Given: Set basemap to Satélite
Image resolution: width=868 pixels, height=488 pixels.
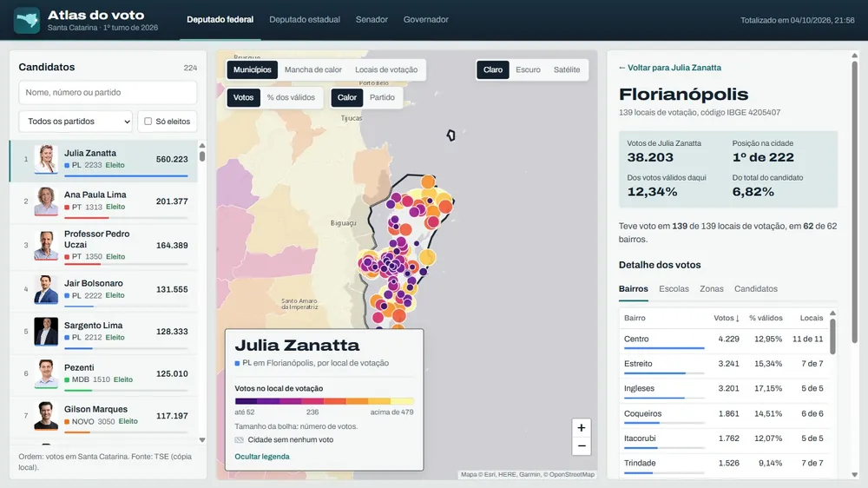Looking at the screenshot, I should click(567, 69).
